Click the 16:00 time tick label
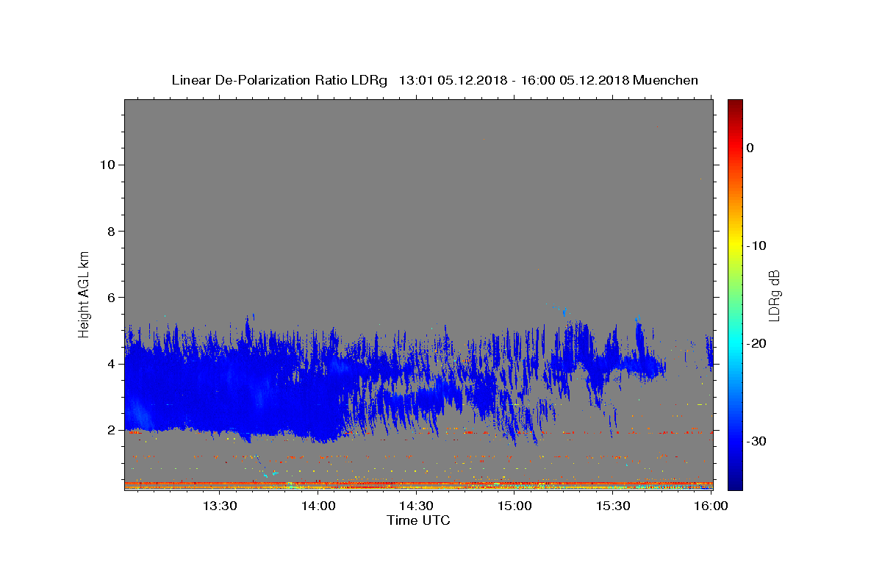Screen dimensions: 882x588 [x=711, y=506]
